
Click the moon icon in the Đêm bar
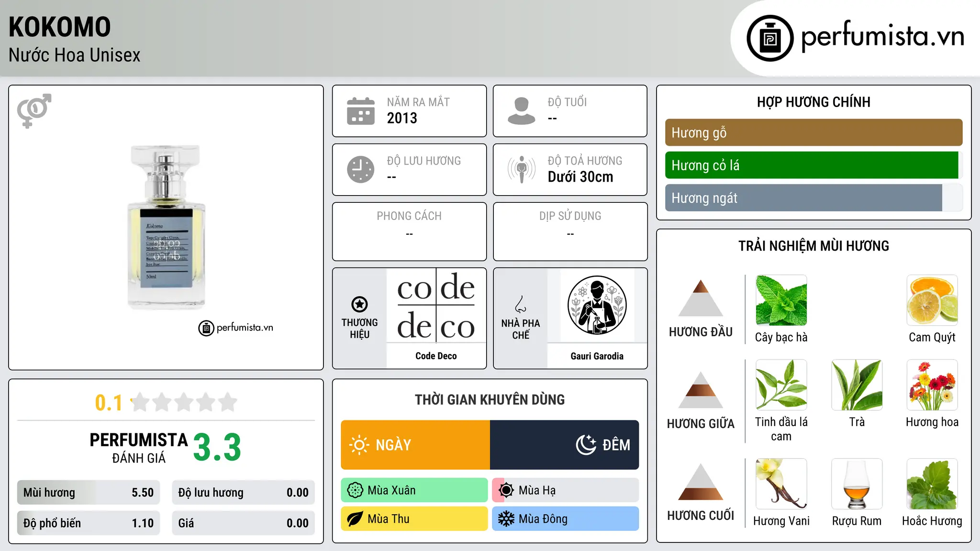pos(586,445)
